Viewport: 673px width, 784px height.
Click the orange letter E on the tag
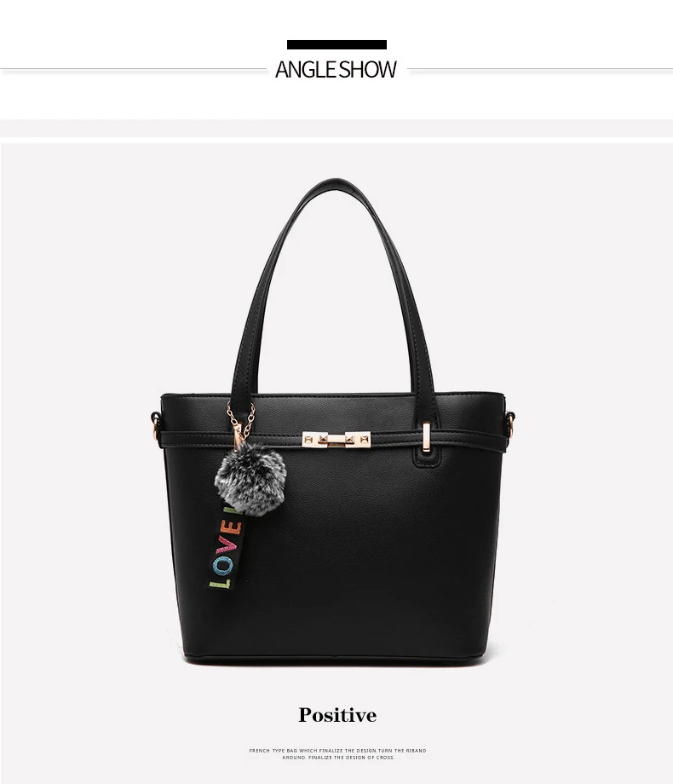click(x=232, y=529)
